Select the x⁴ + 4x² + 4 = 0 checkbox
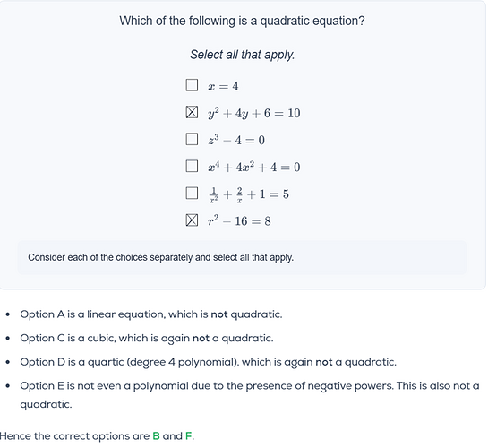The width and height of the screenshot is (488, 448). [192, 166]
